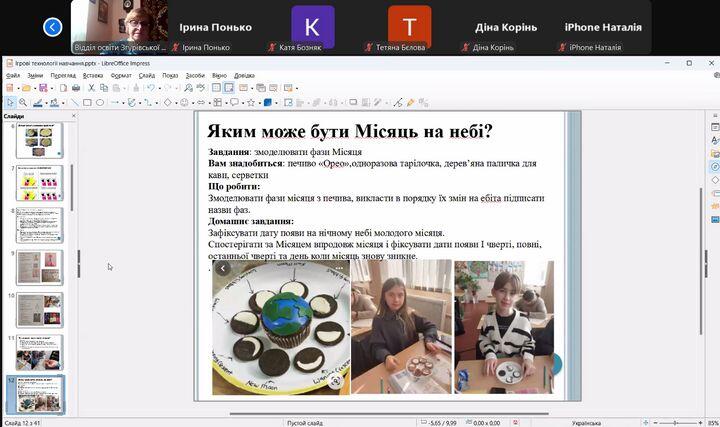Click the double Block Arrows tool
The width and height of the screenshot is (720, 427).
pyautogui.click(x=201, y=102)
